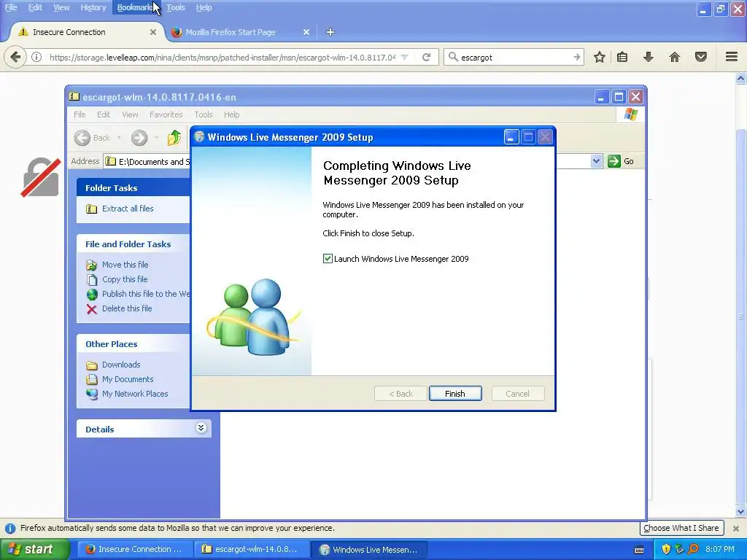Open Back history dropdown arrow in Explorer

click(119, 138)
